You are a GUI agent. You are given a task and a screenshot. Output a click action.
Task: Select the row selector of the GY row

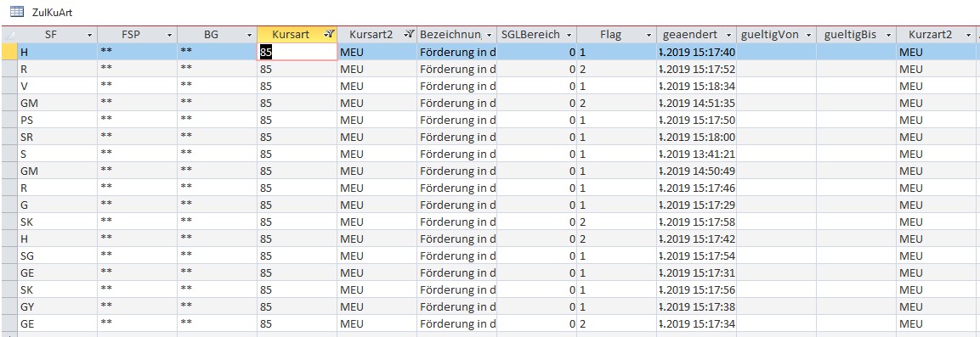point(9,307)
